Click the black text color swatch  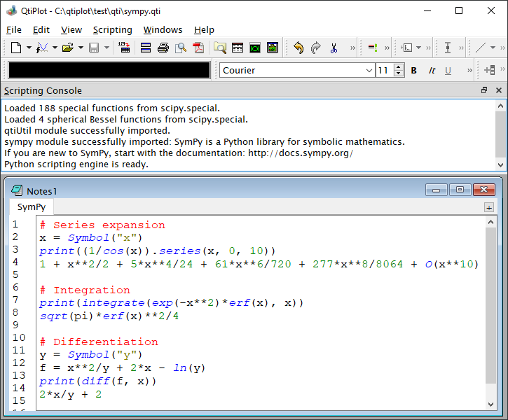(x=109, y=70)
